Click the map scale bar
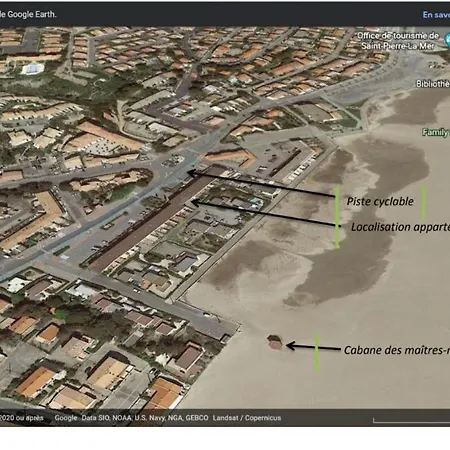450x450 pixels. 411,421
